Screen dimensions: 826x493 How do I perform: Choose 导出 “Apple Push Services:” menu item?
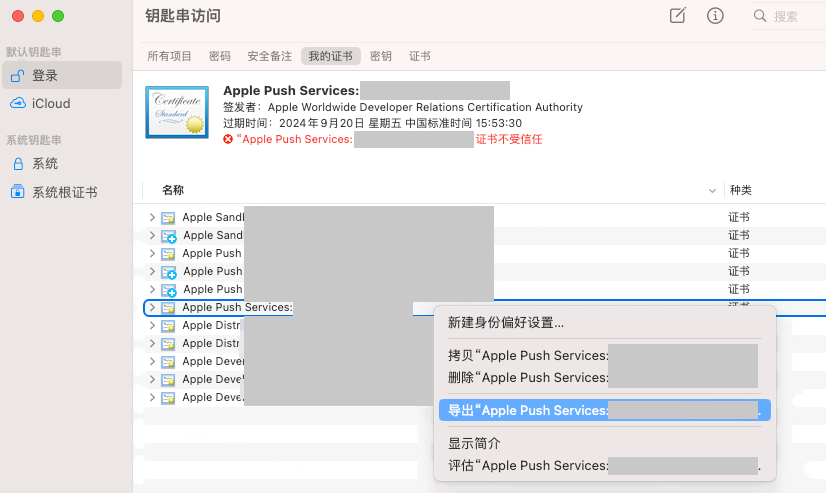[604, 410]
